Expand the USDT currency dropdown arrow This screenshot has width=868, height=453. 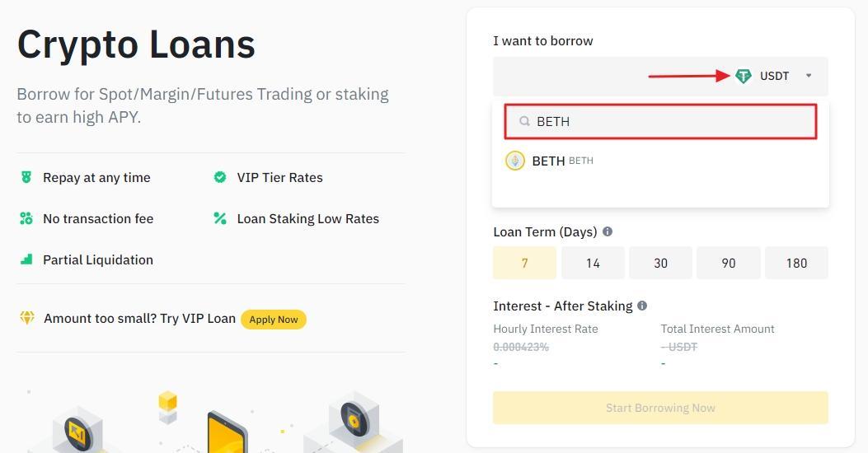[809, 76]
